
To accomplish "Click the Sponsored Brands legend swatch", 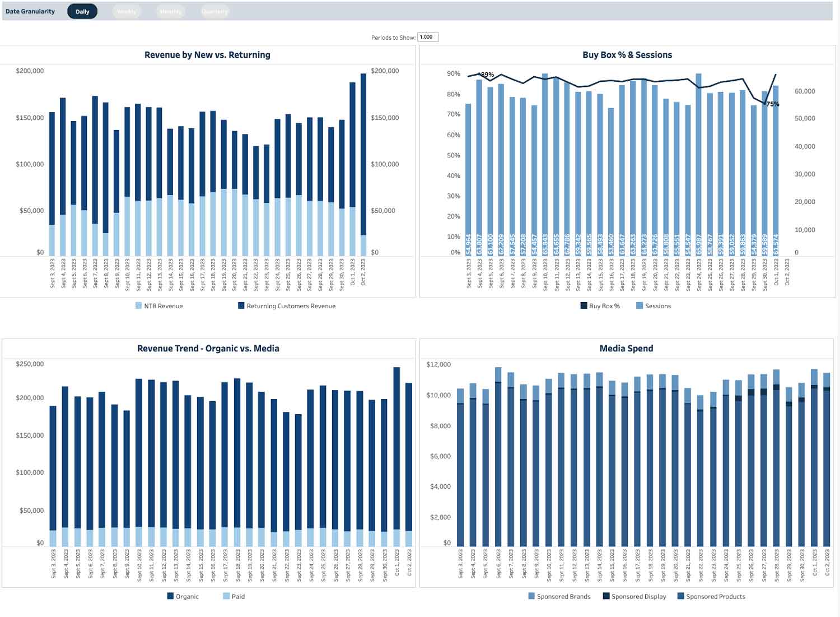I will [x=531, y=596].
